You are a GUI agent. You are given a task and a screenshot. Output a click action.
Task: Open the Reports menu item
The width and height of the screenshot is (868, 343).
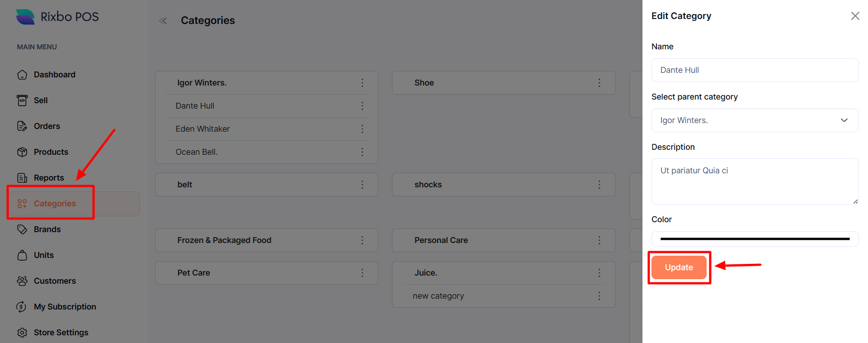coord(49,178)
